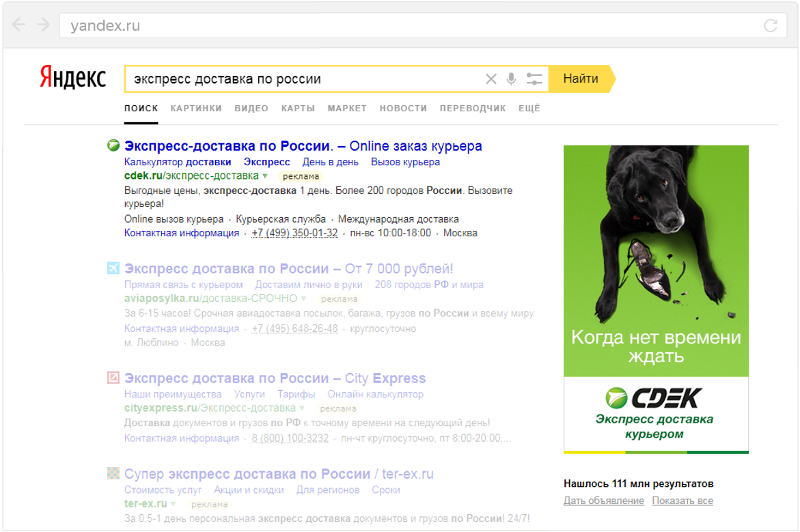Expand dropdown arrow next to aviaposylka.ru URL
The image size is (800, 532).
[303, 298]
